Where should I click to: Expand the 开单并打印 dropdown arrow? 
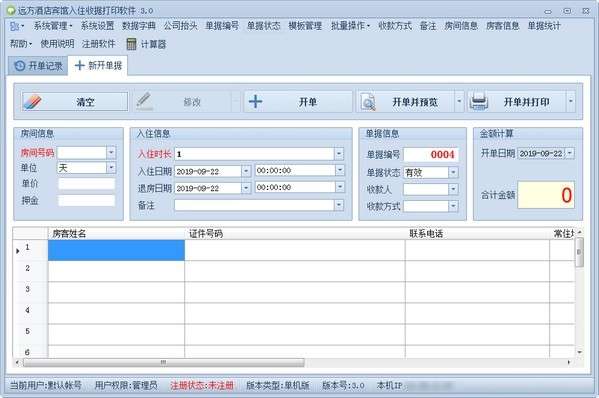[571, 102]
